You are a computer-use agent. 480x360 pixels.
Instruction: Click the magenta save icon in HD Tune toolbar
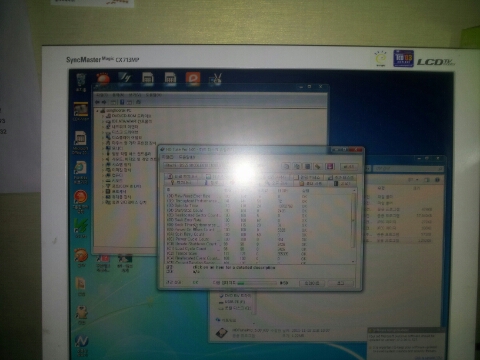tap(330, 166)
